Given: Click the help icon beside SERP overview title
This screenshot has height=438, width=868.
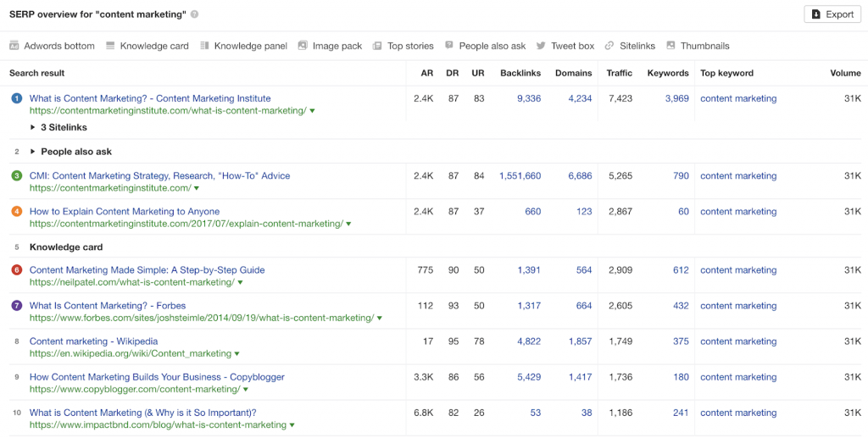Looking at the screenshot, I should click(x=194, y=14).
